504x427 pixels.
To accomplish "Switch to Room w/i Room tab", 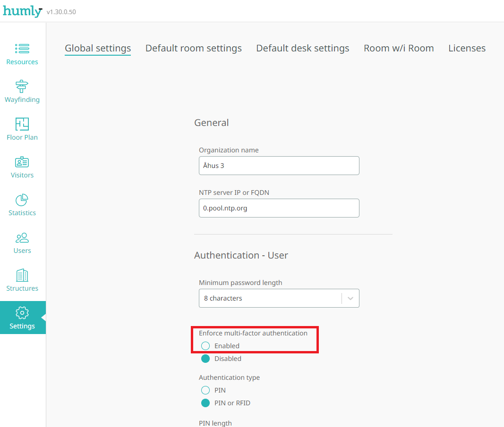I will click(x=399, y=48).
